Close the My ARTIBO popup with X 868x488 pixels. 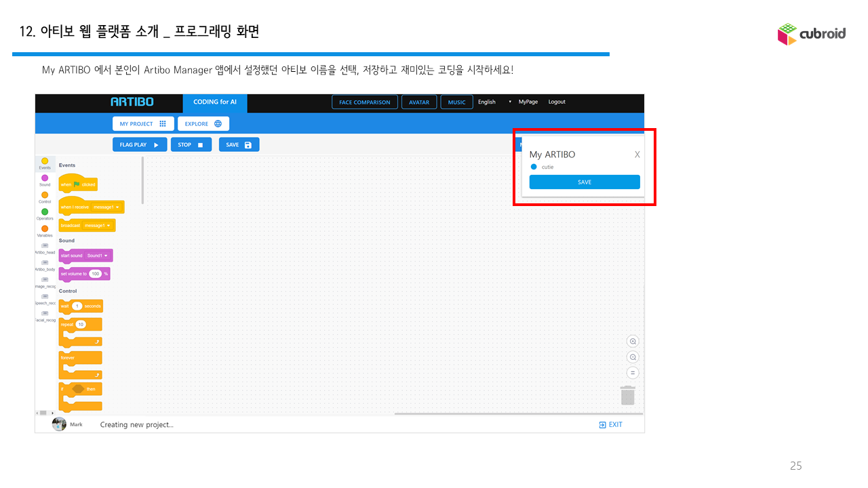coord(637,155)
